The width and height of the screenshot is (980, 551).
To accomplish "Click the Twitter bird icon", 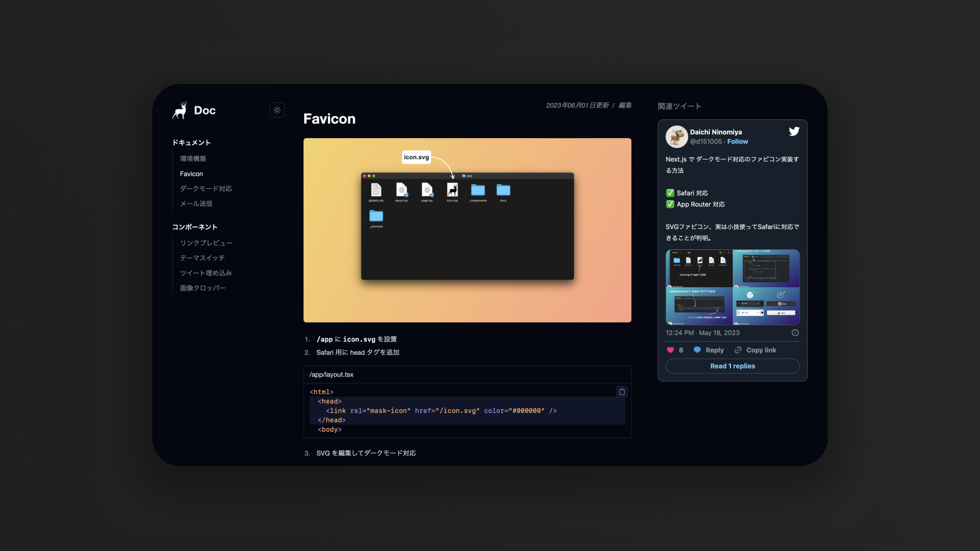I will coord(794,132).
